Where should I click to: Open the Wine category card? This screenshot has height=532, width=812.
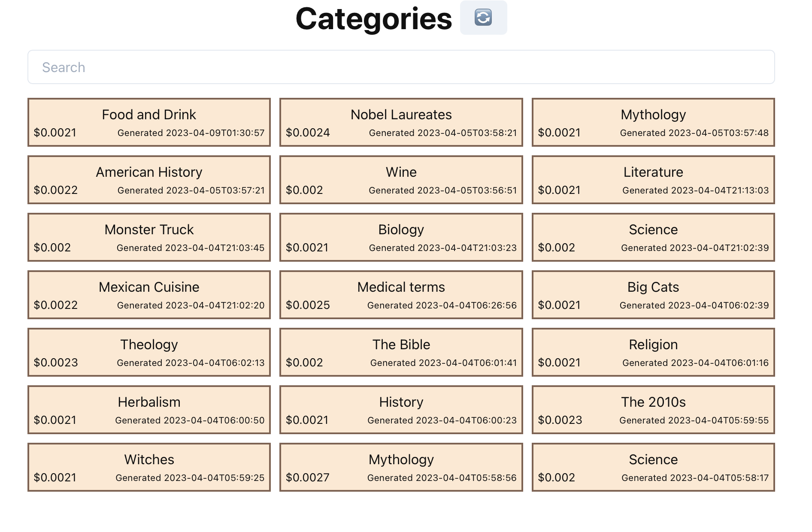[401, 180]
